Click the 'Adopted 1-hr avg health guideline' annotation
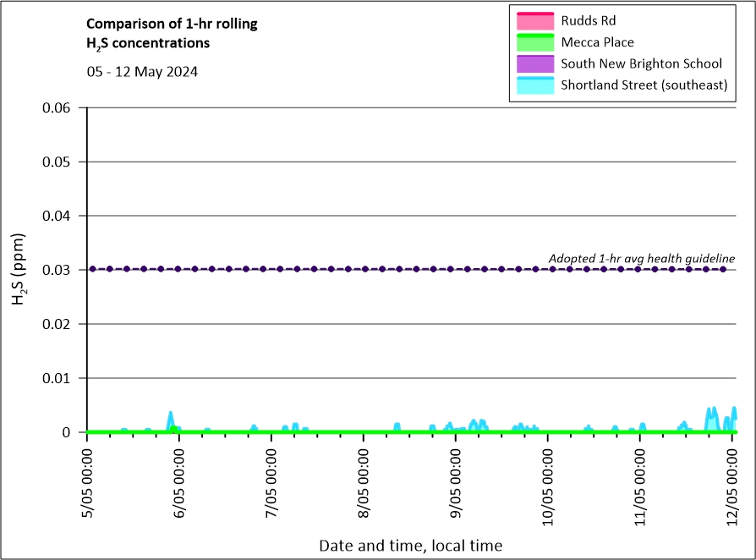756x560 pixels. coord(642,258)
